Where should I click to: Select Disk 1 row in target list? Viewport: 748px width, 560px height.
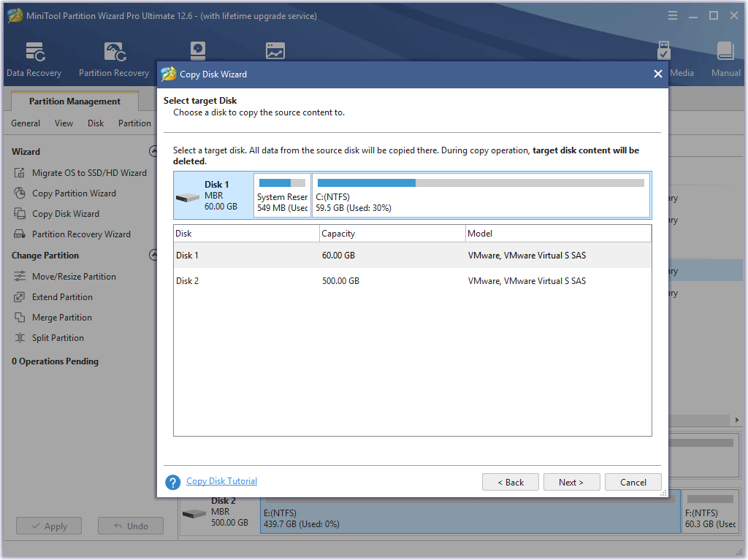413,256
